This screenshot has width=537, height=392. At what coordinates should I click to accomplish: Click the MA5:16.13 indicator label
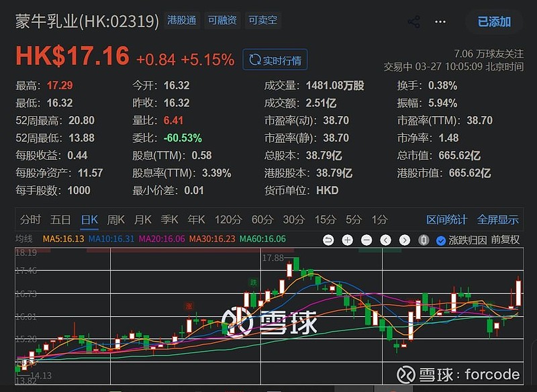[x=63, y=239]
